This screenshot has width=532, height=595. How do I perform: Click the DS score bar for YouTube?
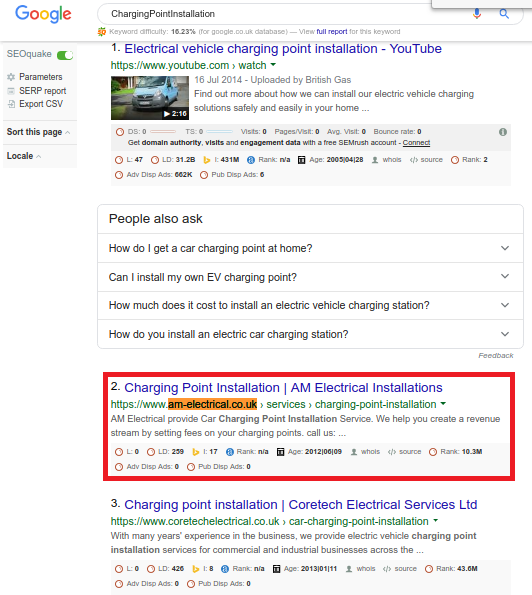163,132
